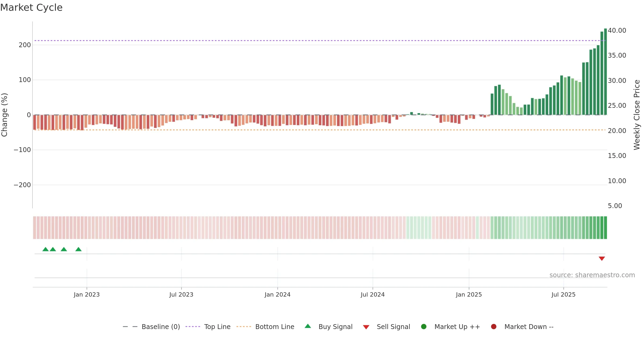Click the green Buy Signal triangle in legend
The image size is (644, 362).
308,326
